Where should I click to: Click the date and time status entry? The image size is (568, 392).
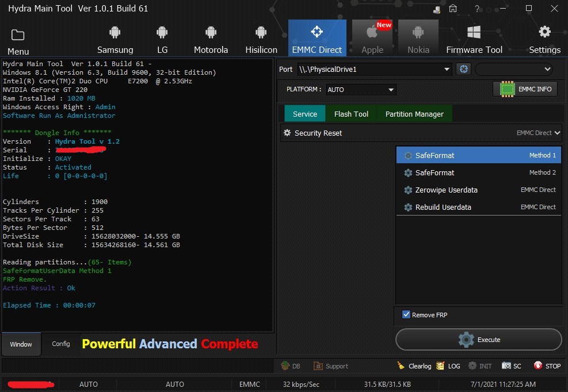tap(503, 385)
